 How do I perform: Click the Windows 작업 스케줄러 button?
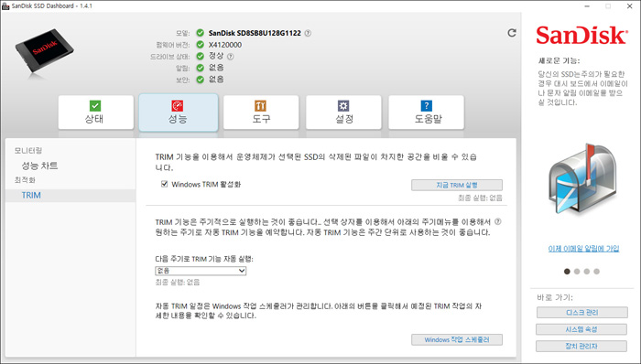tap(457, 339)
